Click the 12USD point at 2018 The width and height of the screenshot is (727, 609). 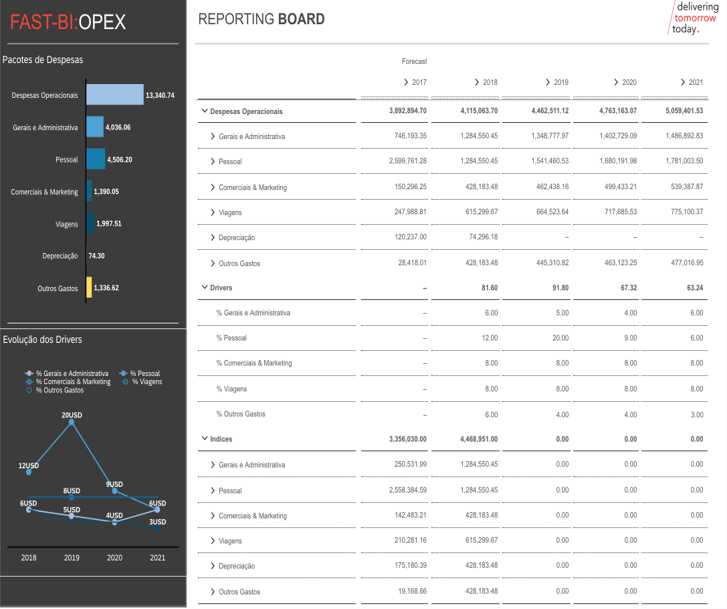tap(29, 474)
